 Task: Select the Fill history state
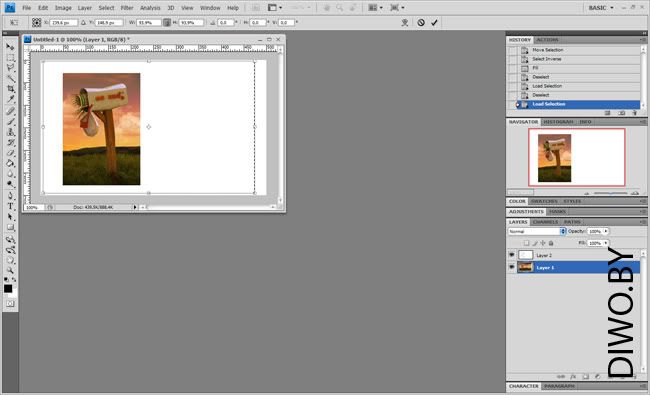574,68
